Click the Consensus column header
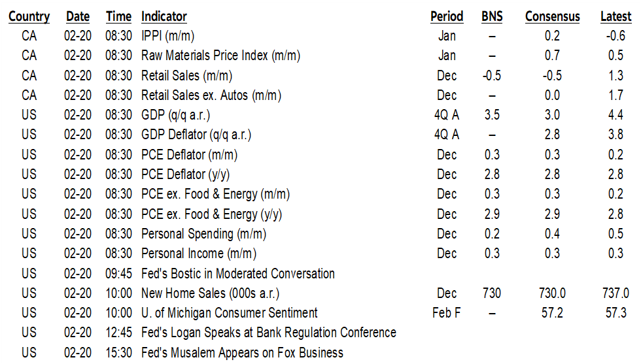Image resolution: width=641 pixels, height=364 pixels. click(552, 16)
